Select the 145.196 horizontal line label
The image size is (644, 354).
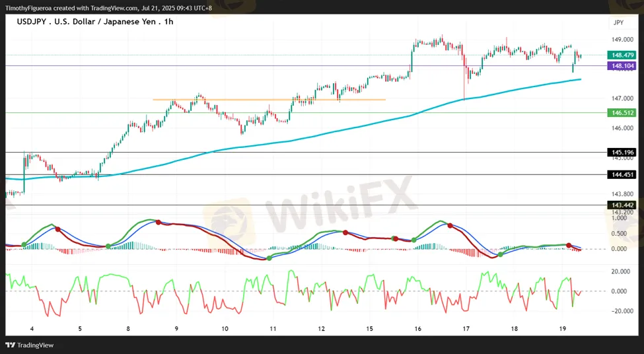click(x=623, y=153)
